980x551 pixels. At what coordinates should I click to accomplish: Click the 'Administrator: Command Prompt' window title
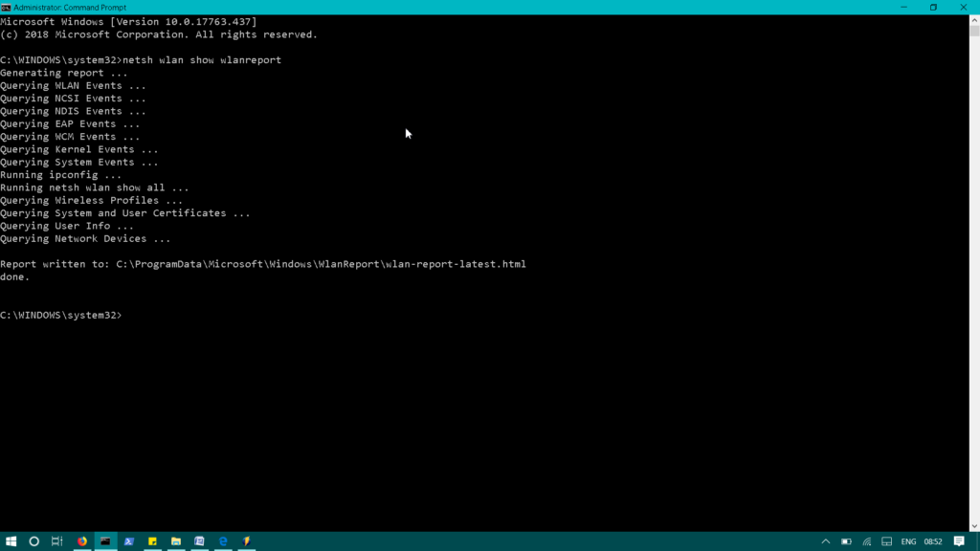coord(70,8)
